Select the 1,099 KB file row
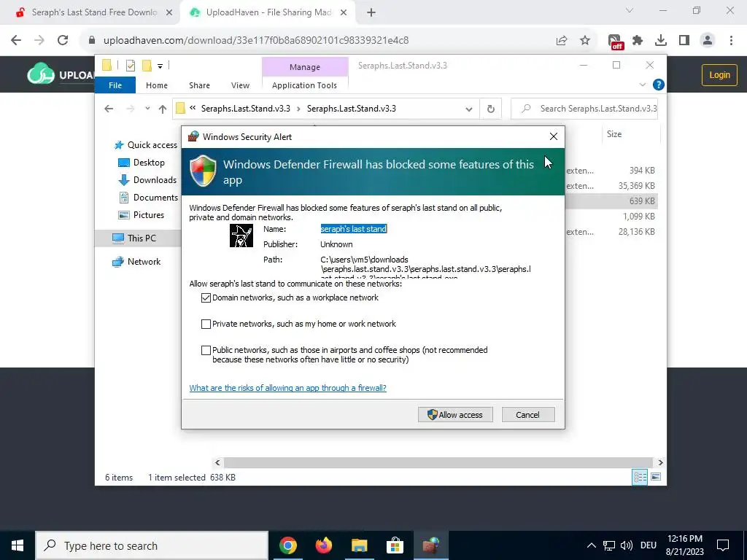 [613, 216]
